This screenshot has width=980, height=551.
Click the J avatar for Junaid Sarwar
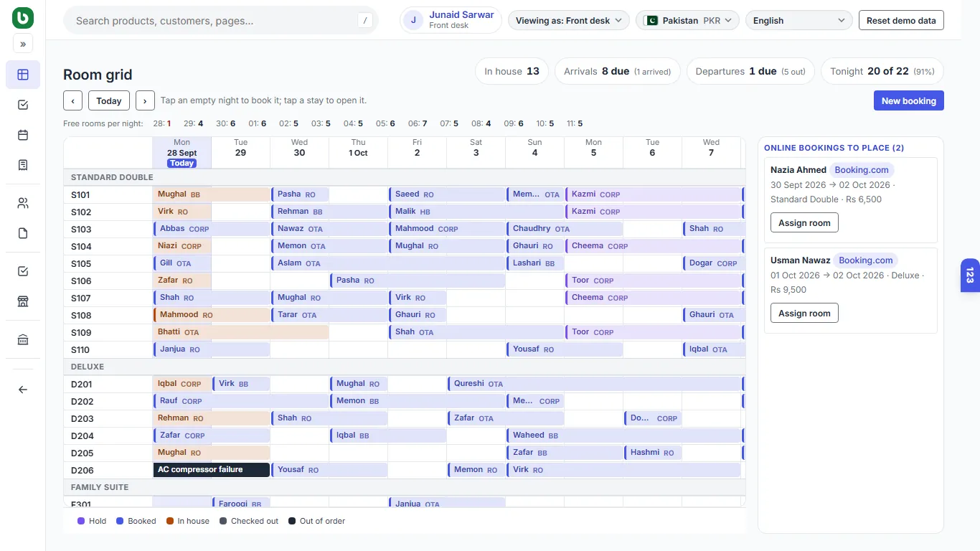413,20
